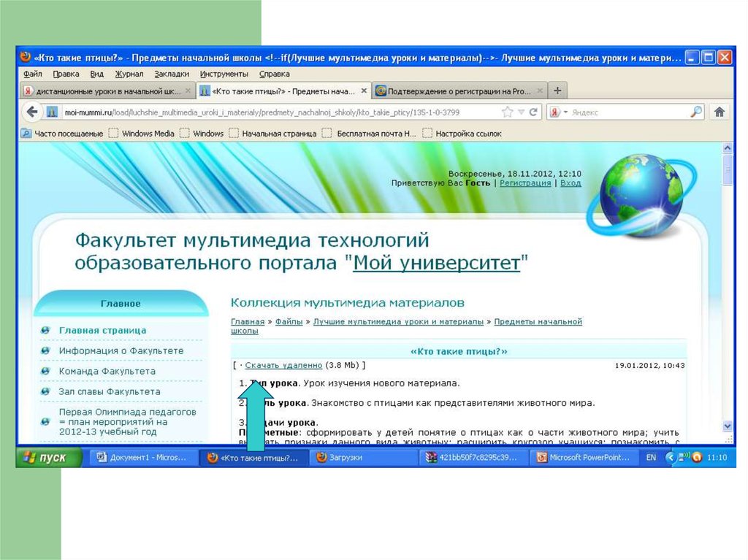Viewport: 748px width, 560px height.
Task: Click the page's vertical scrollbar down arrow
Action: (x=727, y=426)
